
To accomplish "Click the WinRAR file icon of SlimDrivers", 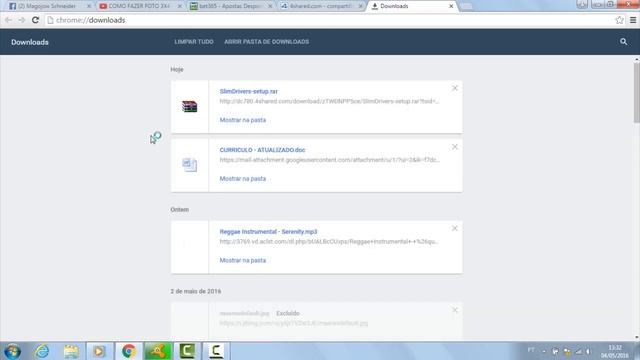I will click(189, 107).
